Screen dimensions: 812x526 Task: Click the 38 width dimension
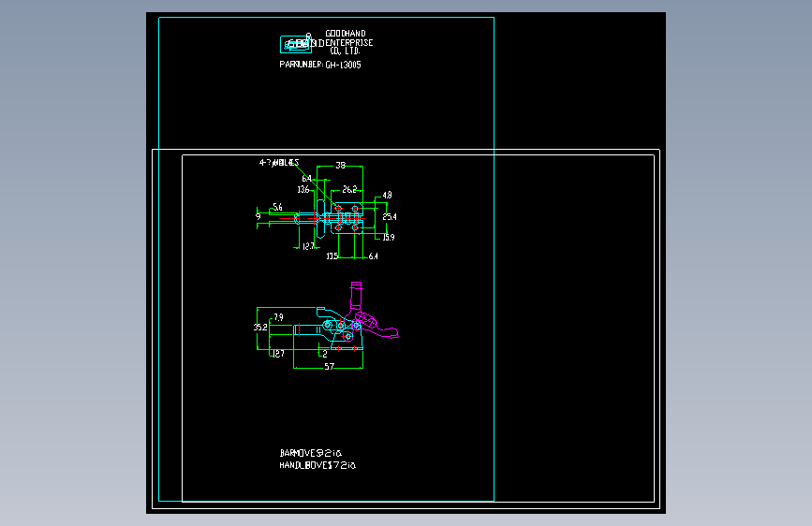(x=340, y=165)
